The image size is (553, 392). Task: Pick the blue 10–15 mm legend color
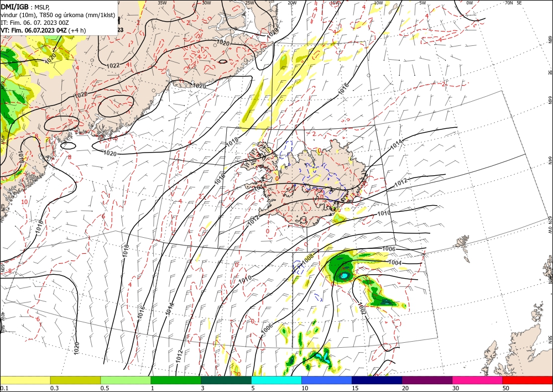(x=327, y=380)
